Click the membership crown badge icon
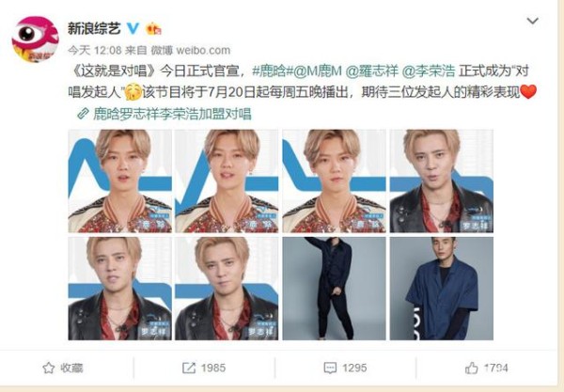Screen dimensions: 564x392 point(153,28)
